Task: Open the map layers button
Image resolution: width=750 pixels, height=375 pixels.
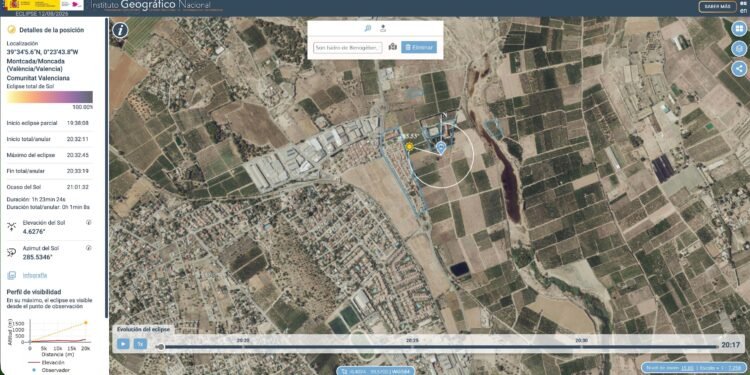Action: [x=739, y=48]
